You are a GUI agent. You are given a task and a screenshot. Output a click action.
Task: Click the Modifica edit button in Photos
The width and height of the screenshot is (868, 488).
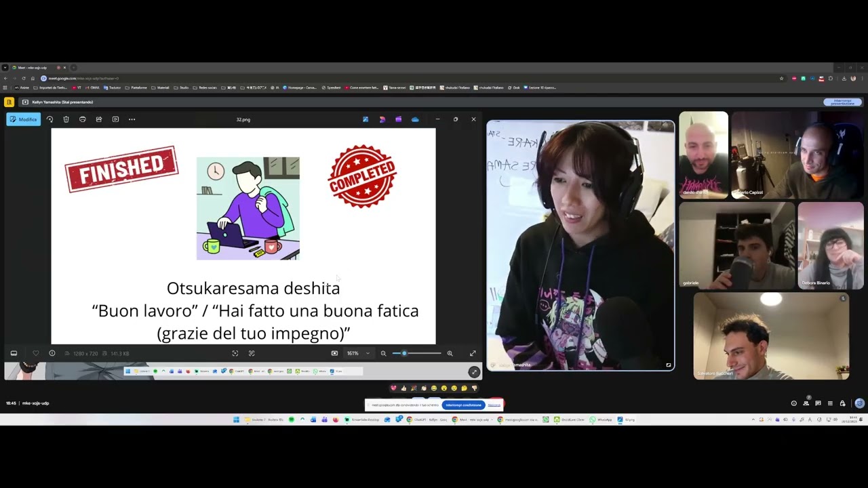point(24,119)
